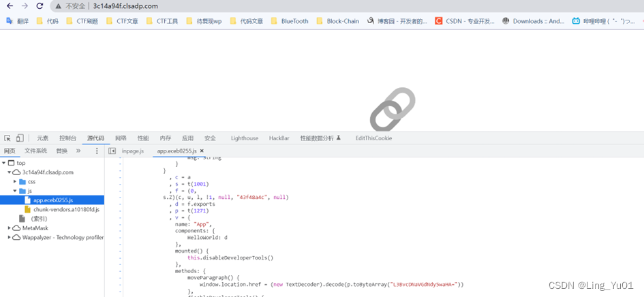Screen dimensions: 644x297
Task: Close the app.eceb0255.js editor tab
Action: click(x=202, y=151)
